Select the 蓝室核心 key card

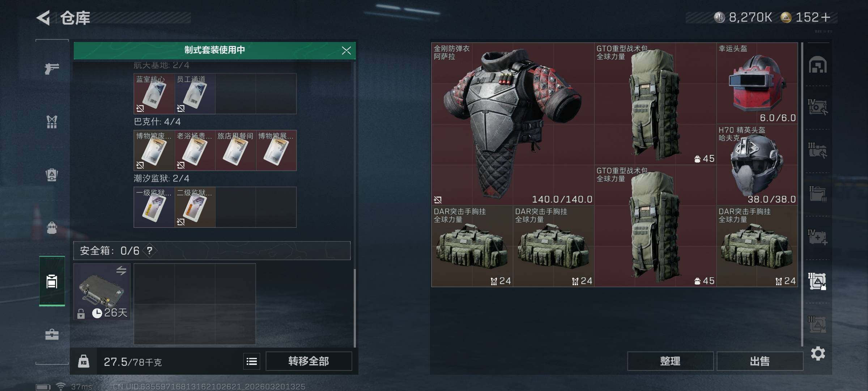click(154, 94)
